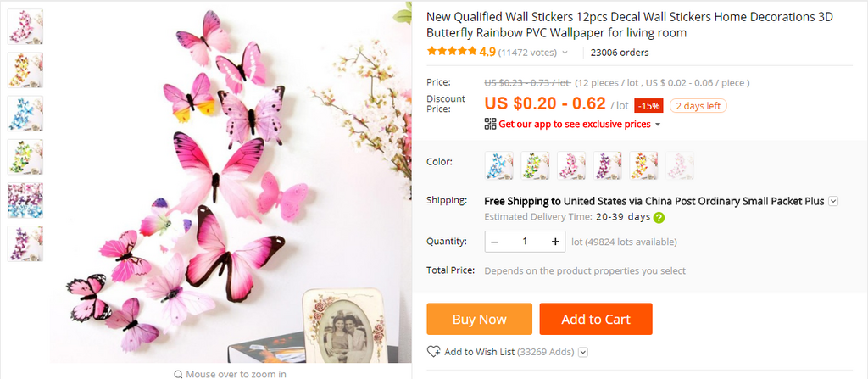Click the quantity input field
868x379 pixels.
(525, 242)
